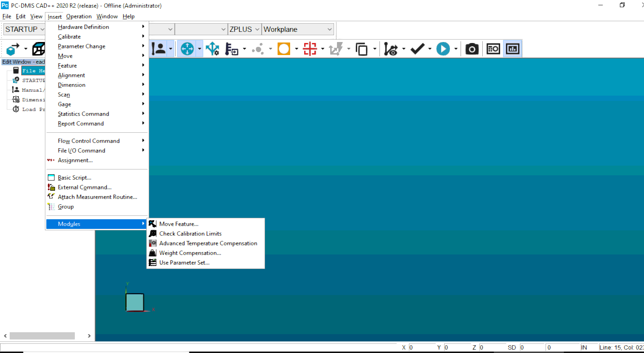Open the Report Command submenu
This screenshot has height=353, width=644.
point(97,124)
